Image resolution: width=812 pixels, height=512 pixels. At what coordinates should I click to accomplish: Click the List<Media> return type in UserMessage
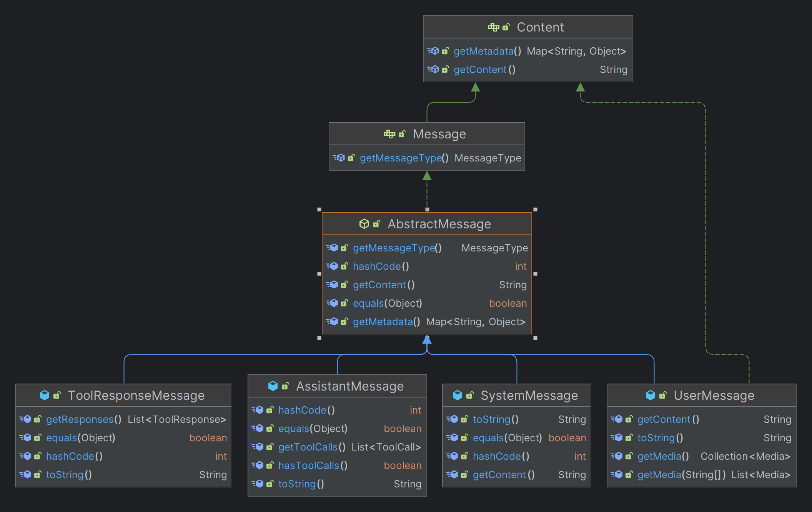coord(761,475)
